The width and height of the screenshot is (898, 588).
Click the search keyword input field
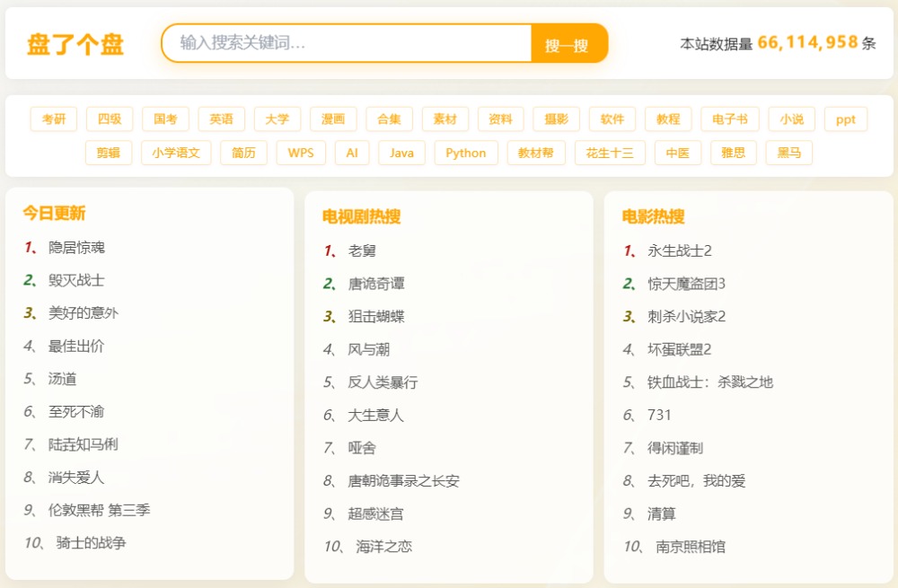(347, 43)
